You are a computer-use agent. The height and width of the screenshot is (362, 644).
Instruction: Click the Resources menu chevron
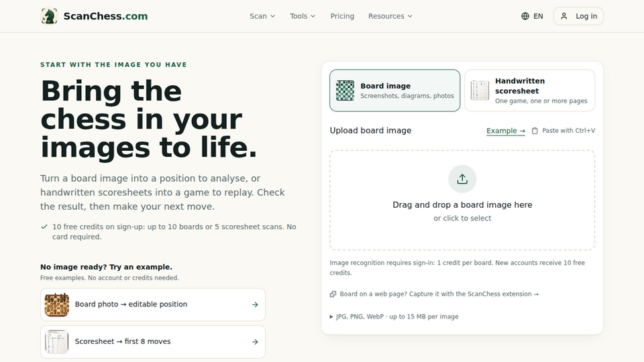point(410,16)
